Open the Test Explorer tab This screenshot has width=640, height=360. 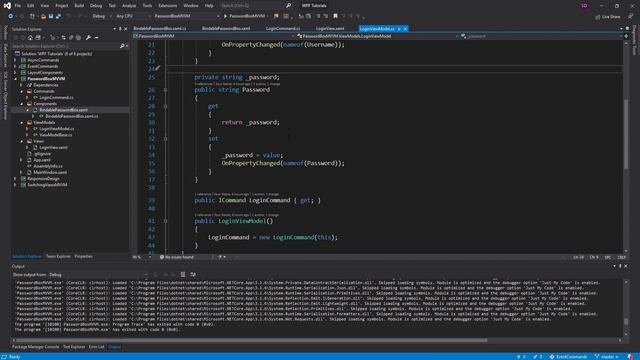(74, 347)
